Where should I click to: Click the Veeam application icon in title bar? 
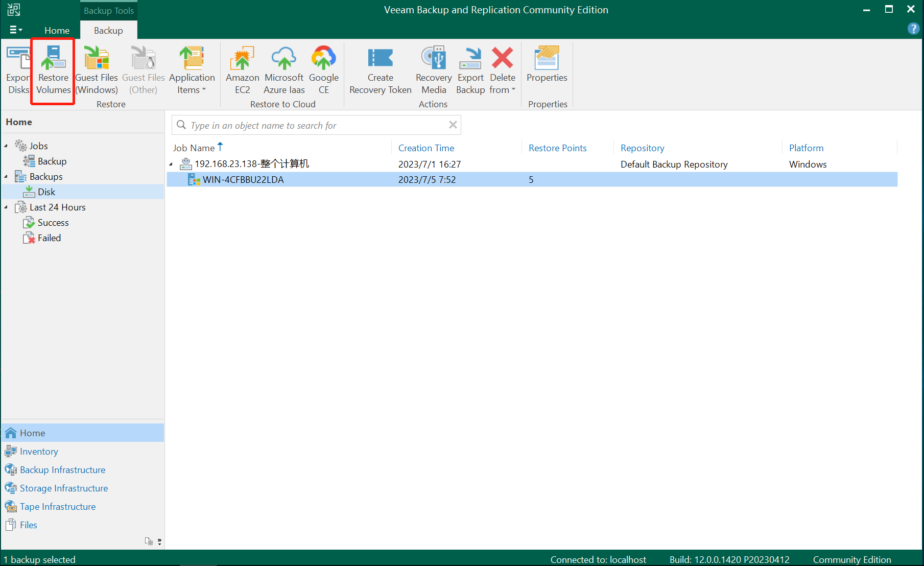point(14,9)
